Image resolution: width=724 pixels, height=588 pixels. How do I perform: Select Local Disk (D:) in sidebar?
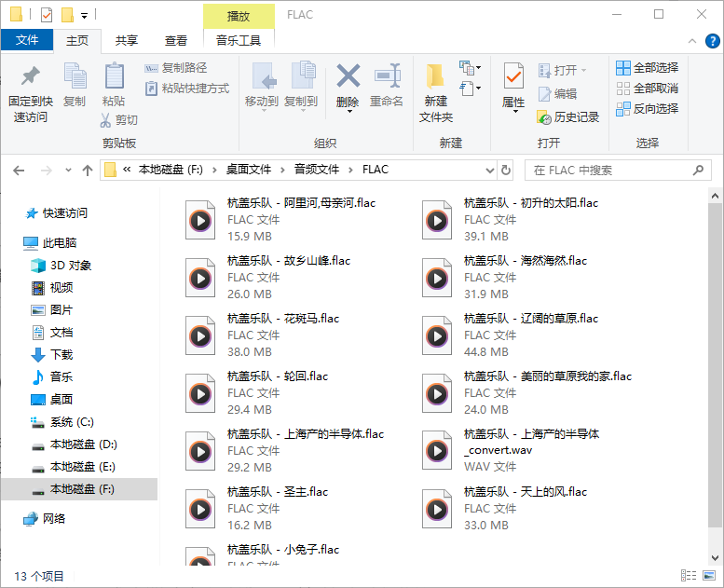pyautogui.click(x=74, y=444)
